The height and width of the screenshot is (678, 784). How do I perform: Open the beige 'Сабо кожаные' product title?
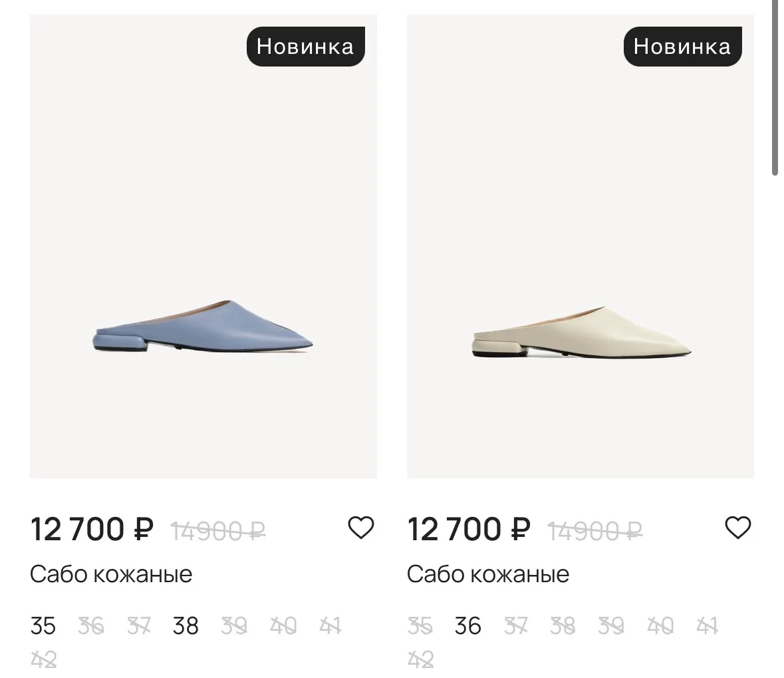(x=488, y=574)
